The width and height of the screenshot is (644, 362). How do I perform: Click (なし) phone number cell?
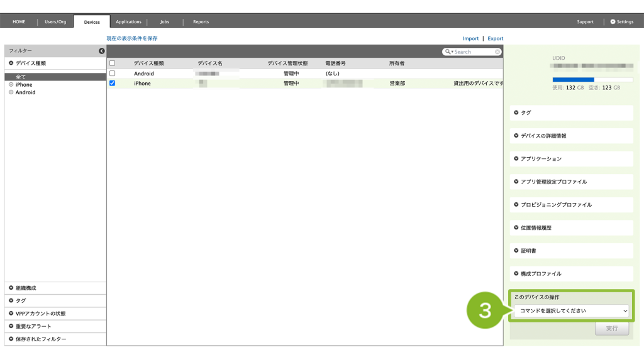tap(332, 74)
